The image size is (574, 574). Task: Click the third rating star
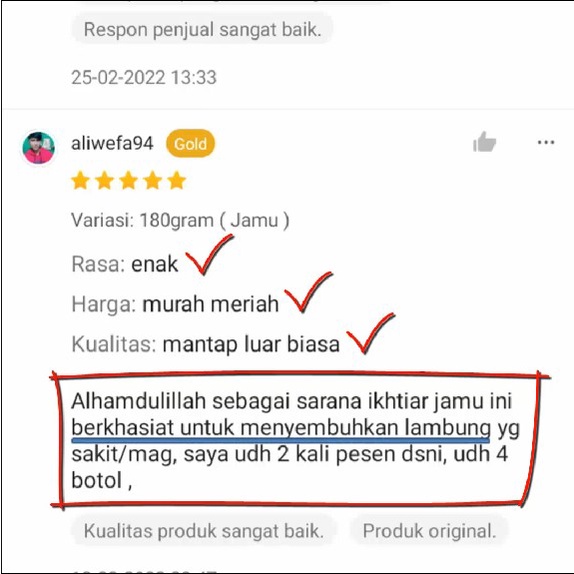128,180
